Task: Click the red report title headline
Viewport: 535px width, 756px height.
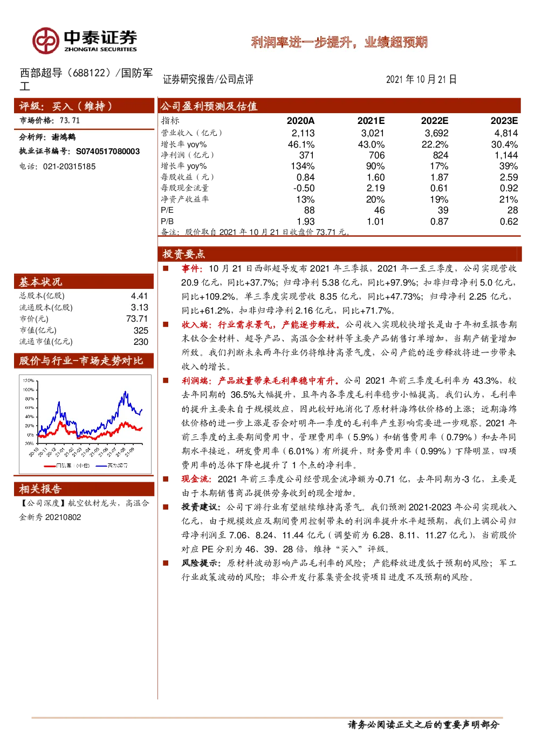Action: [x=339, y=42]
